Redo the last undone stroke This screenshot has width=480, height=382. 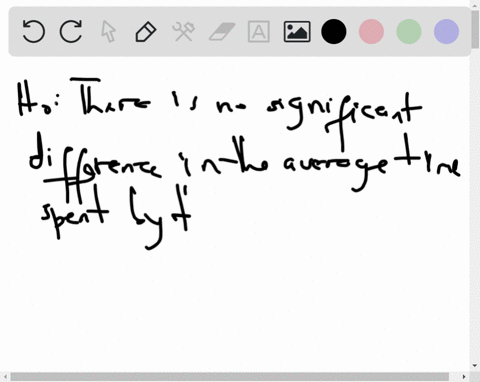(71, 31)
